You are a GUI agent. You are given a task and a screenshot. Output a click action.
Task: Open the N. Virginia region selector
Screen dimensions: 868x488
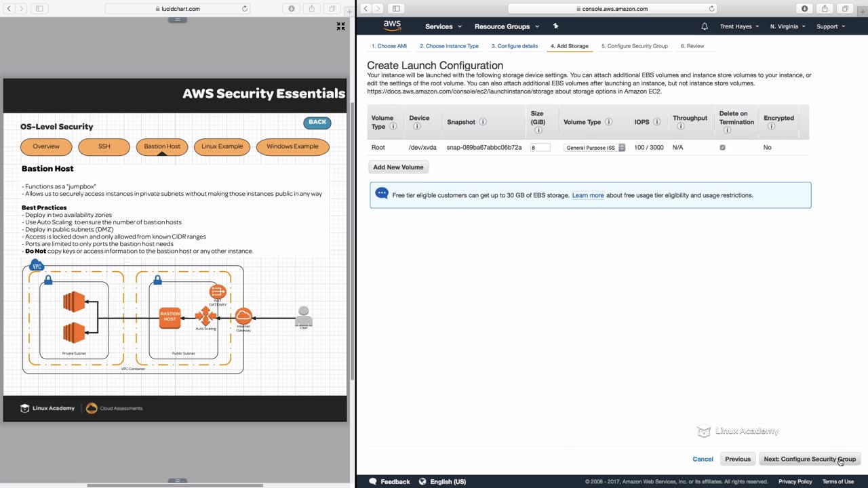[x=788, y=26]
